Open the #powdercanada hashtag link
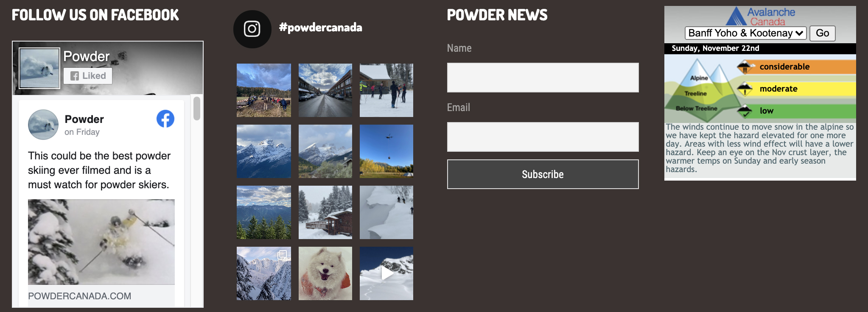The image size is (868, 312). (x=321, y=28)
